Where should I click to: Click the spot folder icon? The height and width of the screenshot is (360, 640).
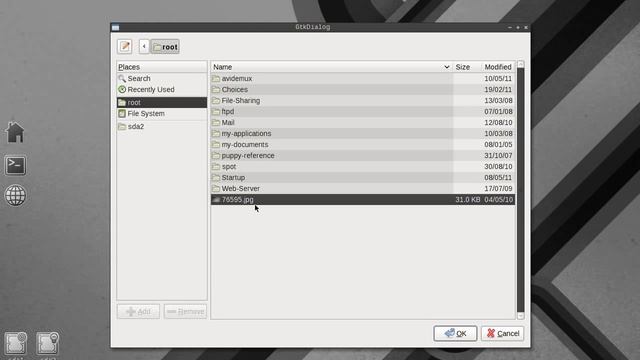click(216, 167)
